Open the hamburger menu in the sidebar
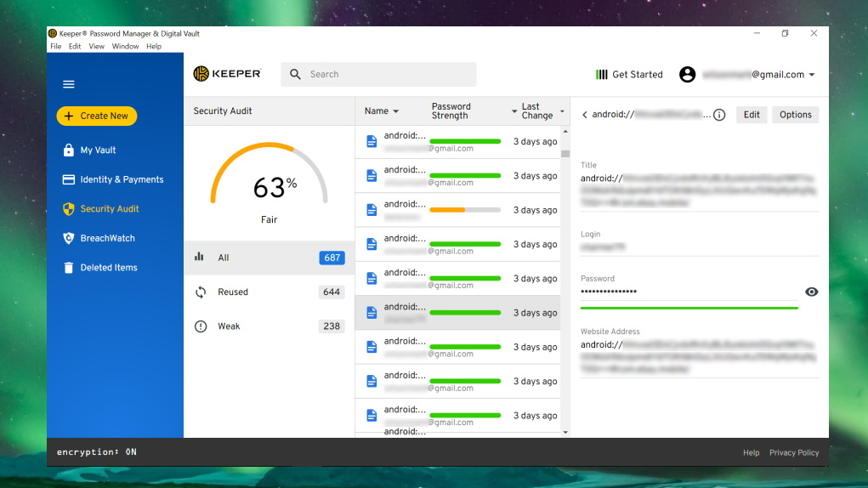This screenshot has height=488, width=868. coord(69,84)
